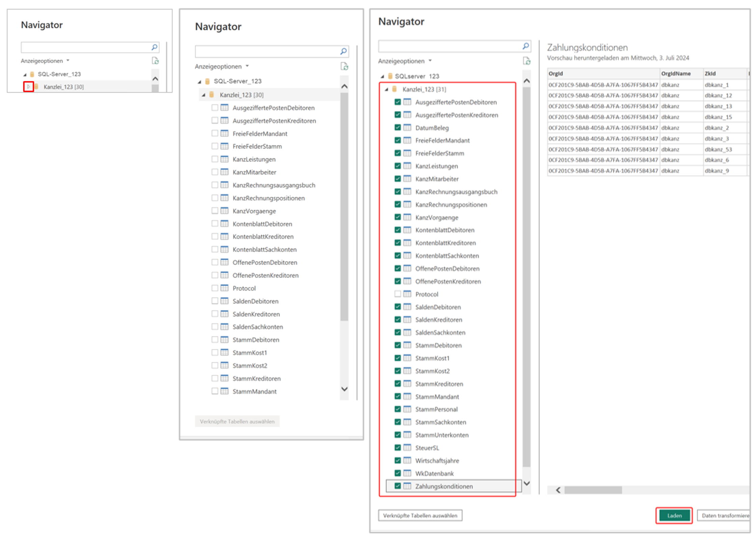The image size is (756, 539).
Task: Check FreieFelderMandant in middle Navigator
Action: coord(215,133)
